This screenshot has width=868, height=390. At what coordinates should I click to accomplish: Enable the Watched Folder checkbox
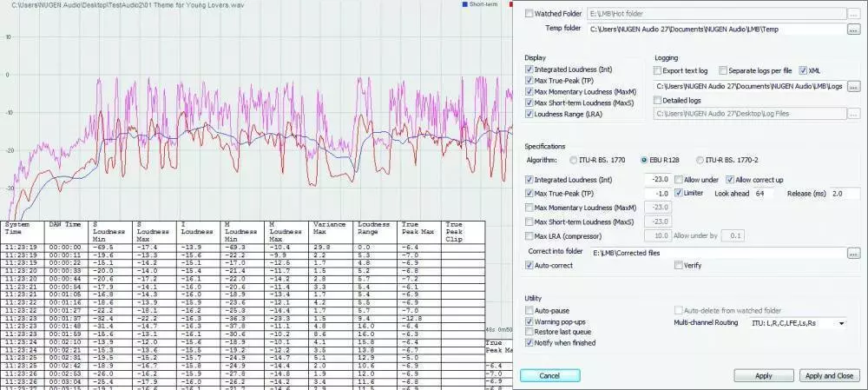tap(529, 13)
